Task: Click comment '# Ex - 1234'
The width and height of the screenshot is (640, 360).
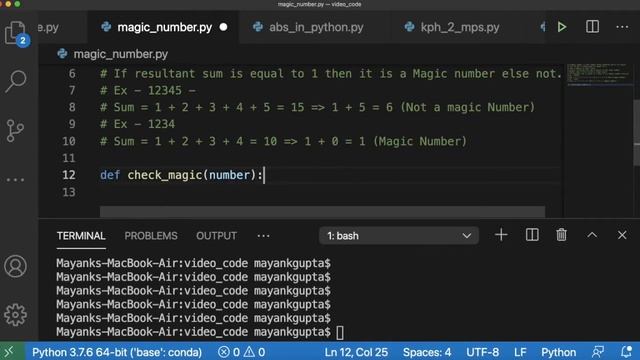Action: tap(138, 124)
